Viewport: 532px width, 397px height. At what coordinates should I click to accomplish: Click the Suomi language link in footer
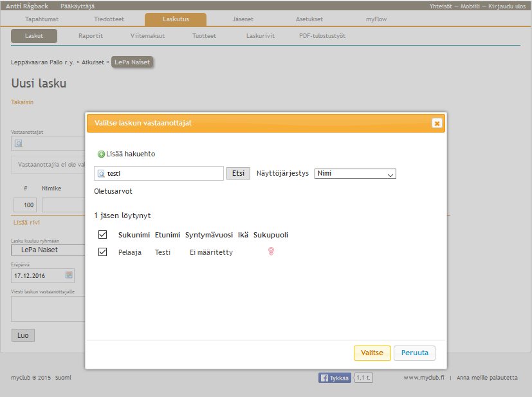[63, 378]
